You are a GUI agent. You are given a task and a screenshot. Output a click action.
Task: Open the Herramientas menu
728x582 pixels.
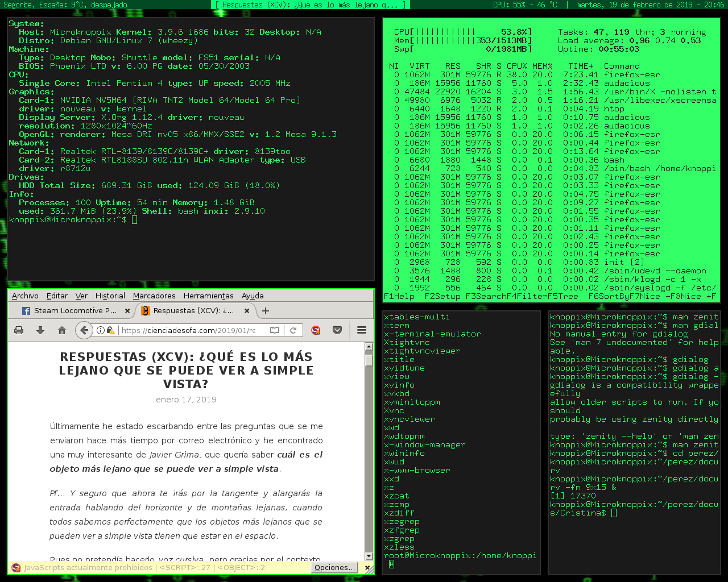click(x=208, y=296)
